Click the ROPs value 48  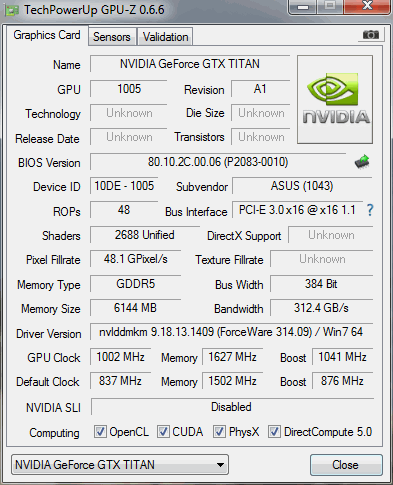(x=124, y=210)
